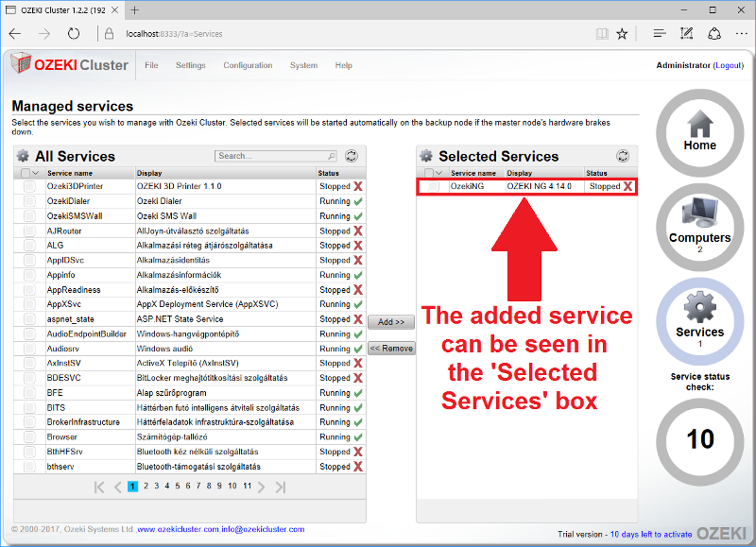Check the OzekiSMSWall service checkbox

(x=29, y=216)
